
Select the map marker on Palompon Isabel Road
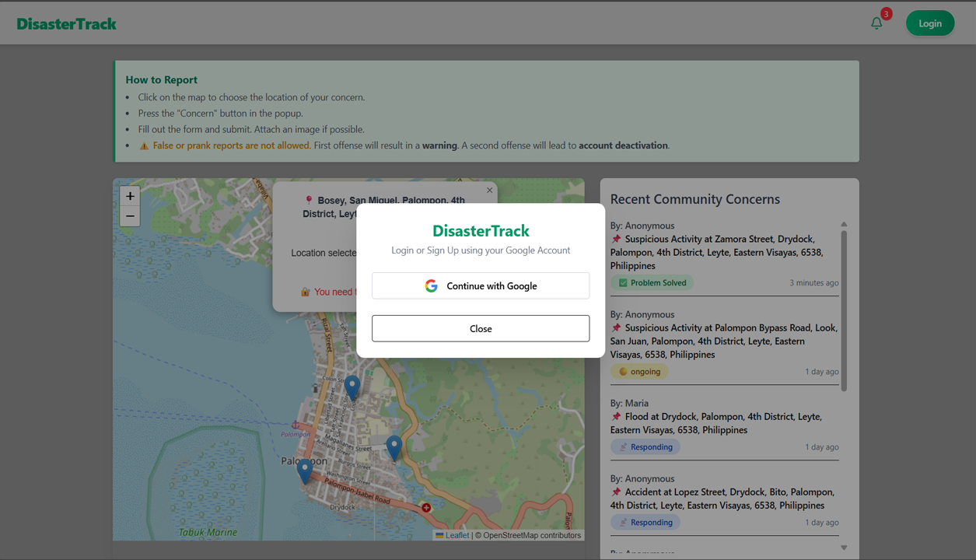pos(305,470)
